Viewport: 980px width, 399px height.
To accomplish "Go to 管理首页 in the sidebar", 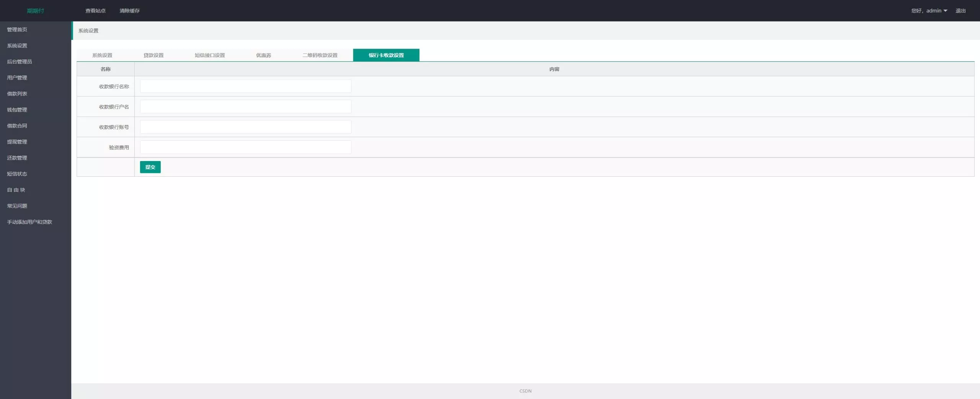I will 17,29.
